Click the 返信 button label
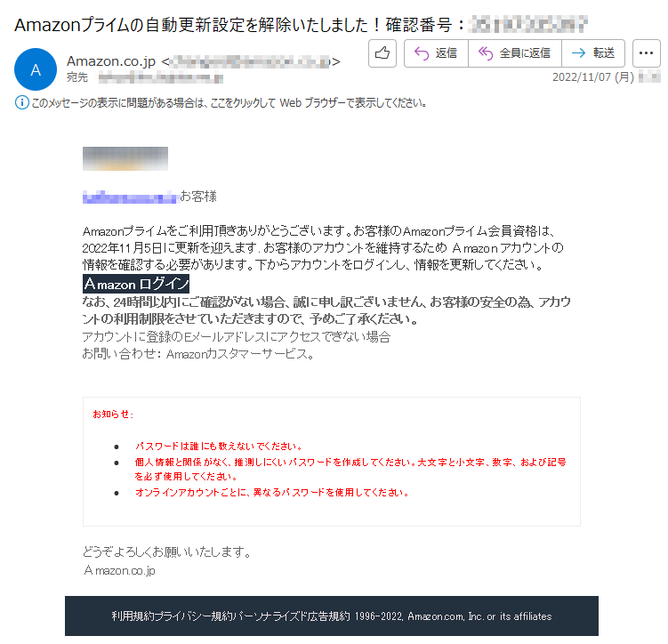Screen dimensions: 668x644 click(x=446, y=53)
